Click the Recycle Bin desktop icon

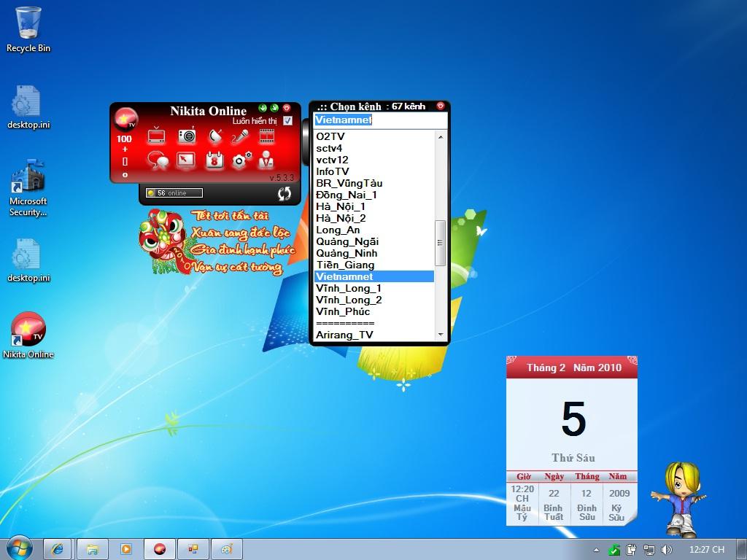tap(28, 28)
